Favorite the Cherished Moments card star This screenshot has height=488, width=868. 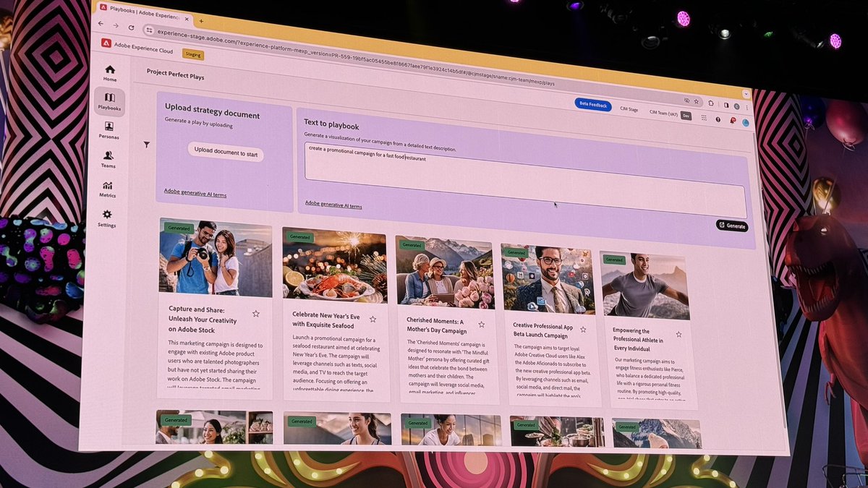[x=481, y=325]
